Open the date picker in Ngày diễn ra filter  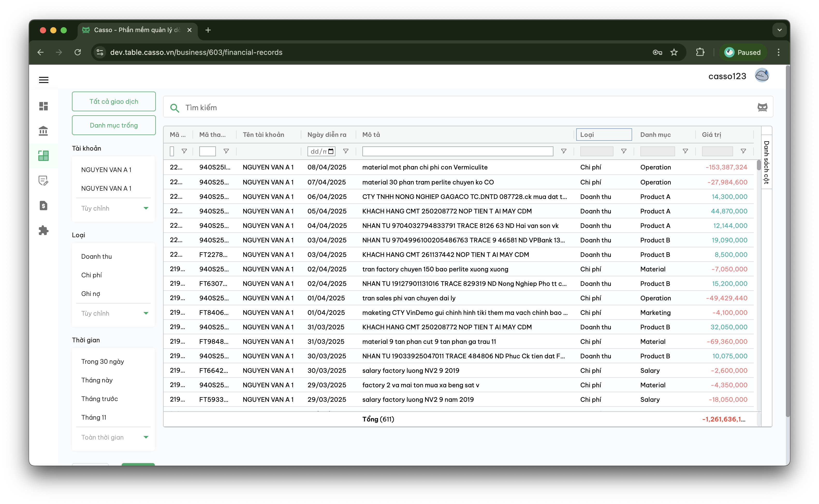[x=331, y=151]
